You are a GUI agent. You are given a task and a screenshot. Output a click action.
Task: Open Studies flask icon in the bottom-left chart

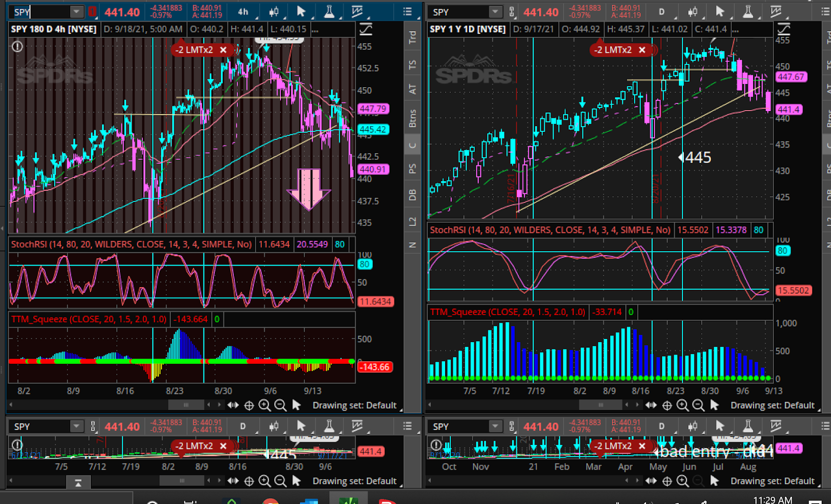pyautogui.click(x=329, y=426)
